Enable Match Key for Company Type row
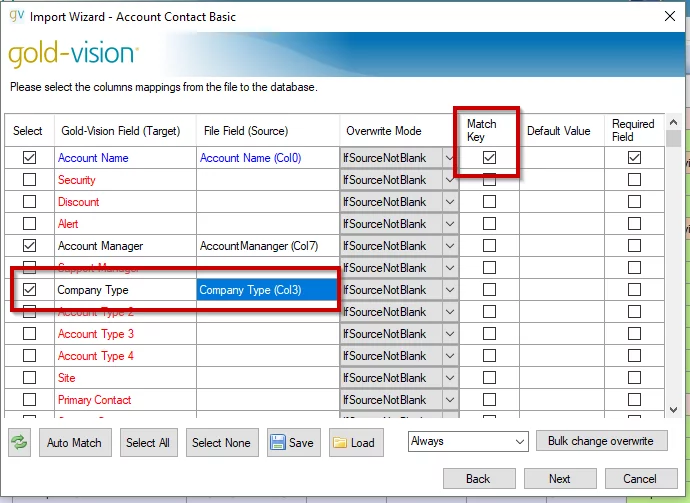Screen dimensions: 690x503 pos(489,290)
